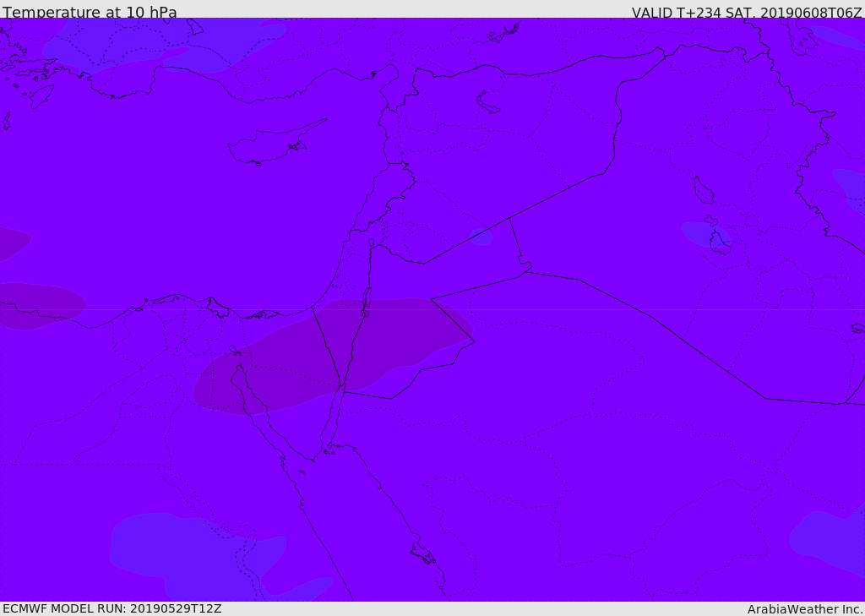This screenshot has width=865, height=616.
Task: Click the 'ArabiaWeather Inc.' credit text
Action: click(x=805, y=609)
